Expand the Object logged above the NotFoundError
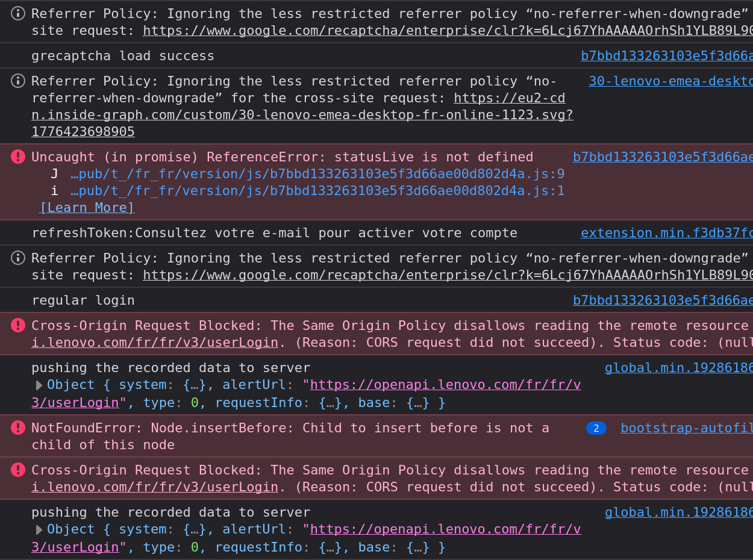This screenshot has width=753, height=560. tap(39, 385)
